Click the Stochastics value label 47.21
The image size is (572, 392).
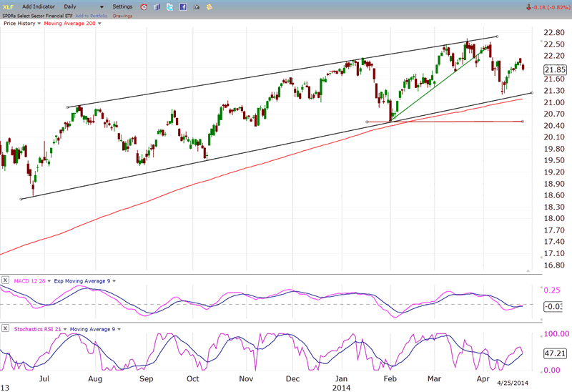click(556, 353)
